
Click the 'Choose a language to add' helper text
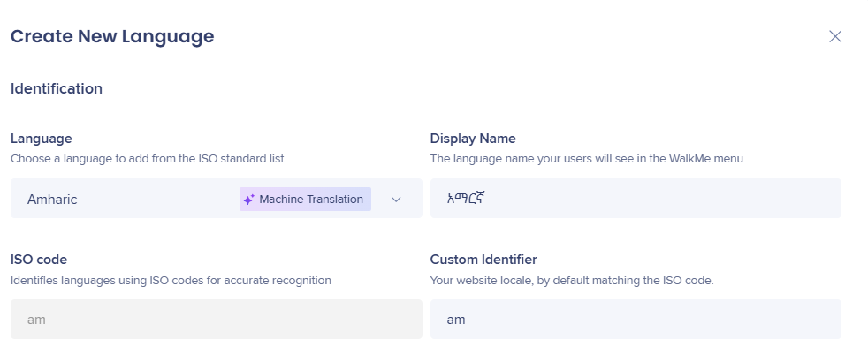(x=147, y=159)
